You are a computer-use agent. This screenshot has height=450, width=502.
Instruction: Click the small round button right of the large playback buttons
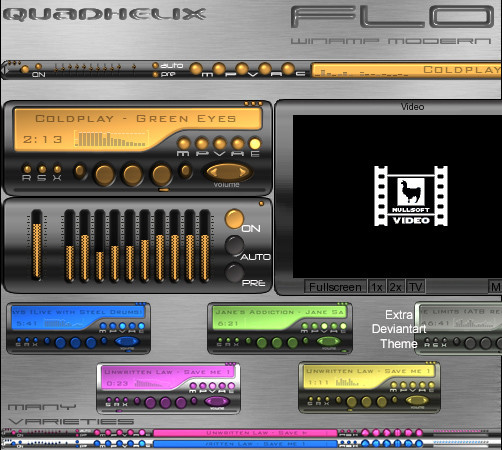tap(185, 171)
